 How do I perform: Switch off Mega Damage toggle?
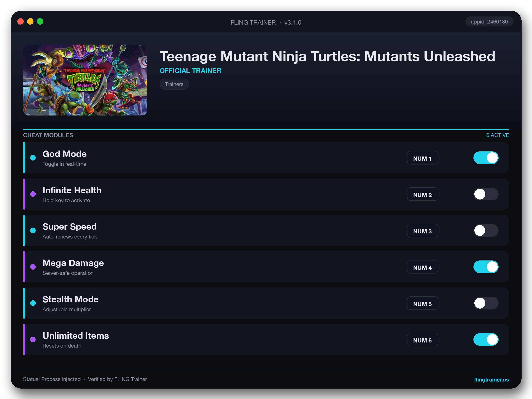486,267
